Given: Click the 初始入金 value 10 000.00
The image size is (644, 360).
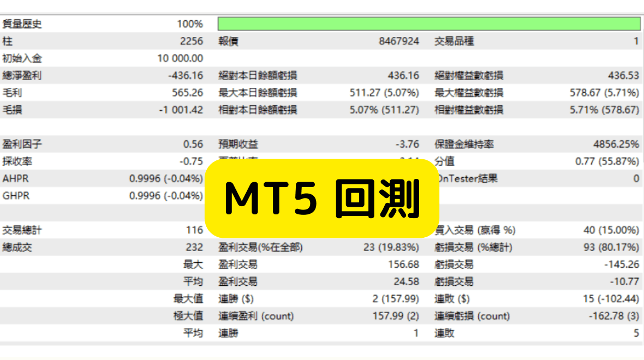Looking at the screenshot, I should coord(180,58).
